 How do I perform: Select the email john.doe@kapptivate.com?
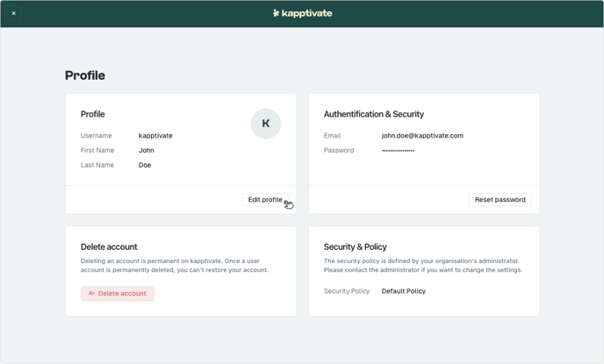[x=422, y=136]
